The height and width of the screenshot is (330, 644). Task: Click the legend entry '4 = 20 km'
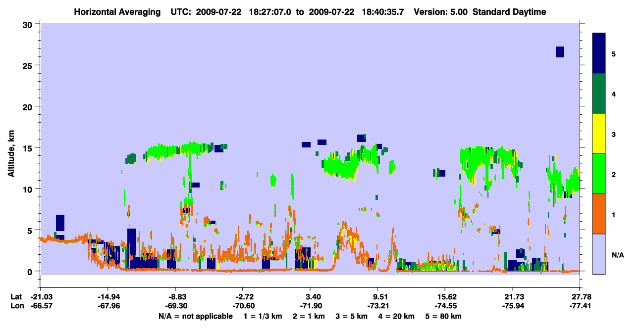(x=397, y=316)
